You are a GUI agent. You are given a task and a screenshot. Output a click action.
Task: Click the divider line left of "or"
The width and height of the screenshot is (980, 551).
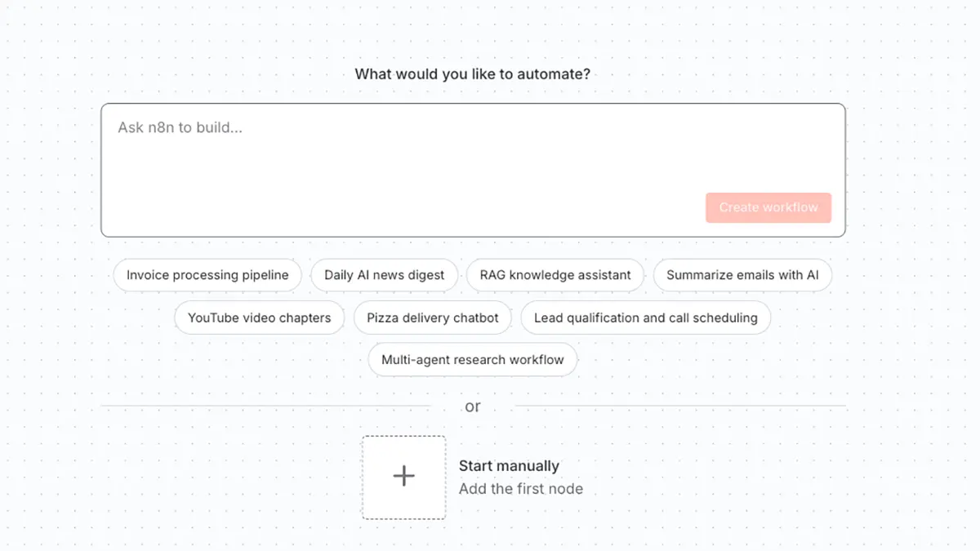[x=265, y=406]
